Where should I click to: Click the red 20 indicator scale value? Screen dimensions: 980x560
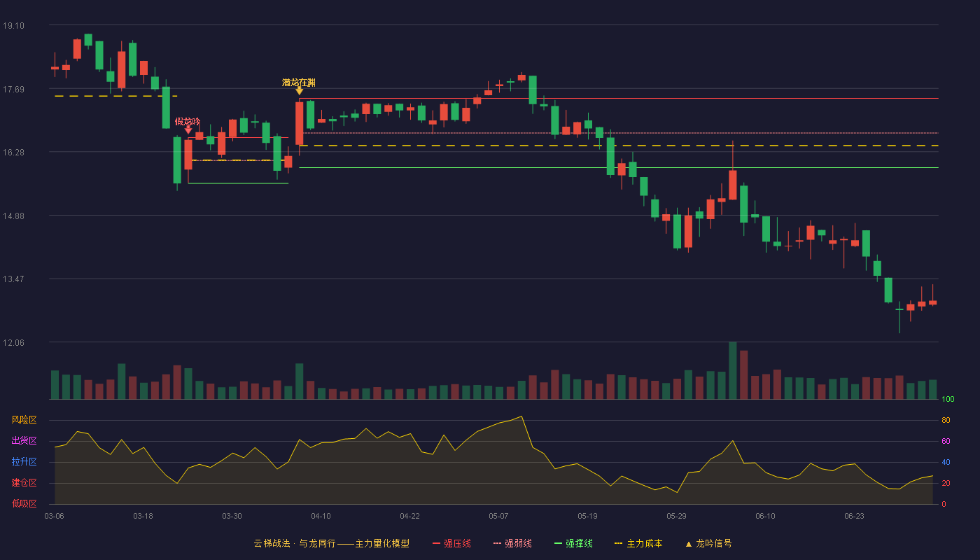946,483
